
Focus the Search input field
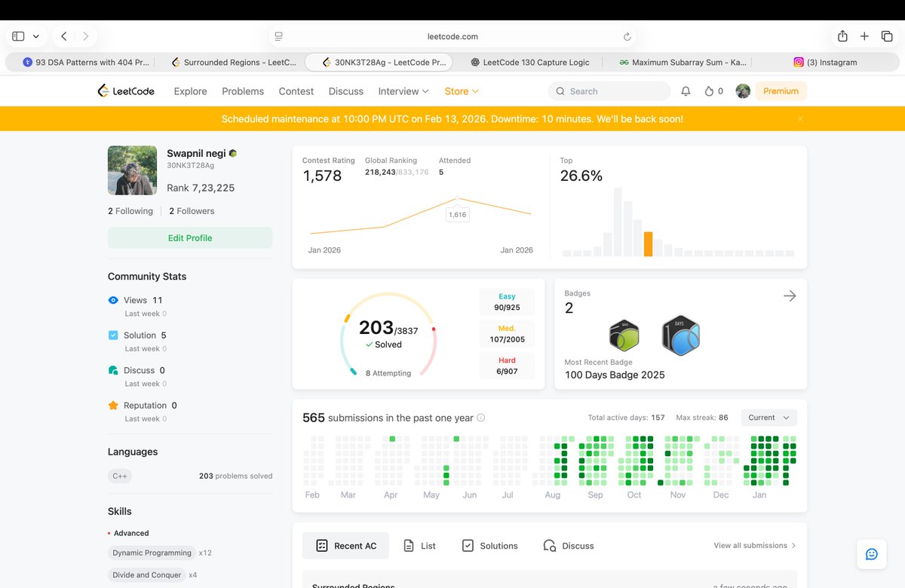pos(609,91)
